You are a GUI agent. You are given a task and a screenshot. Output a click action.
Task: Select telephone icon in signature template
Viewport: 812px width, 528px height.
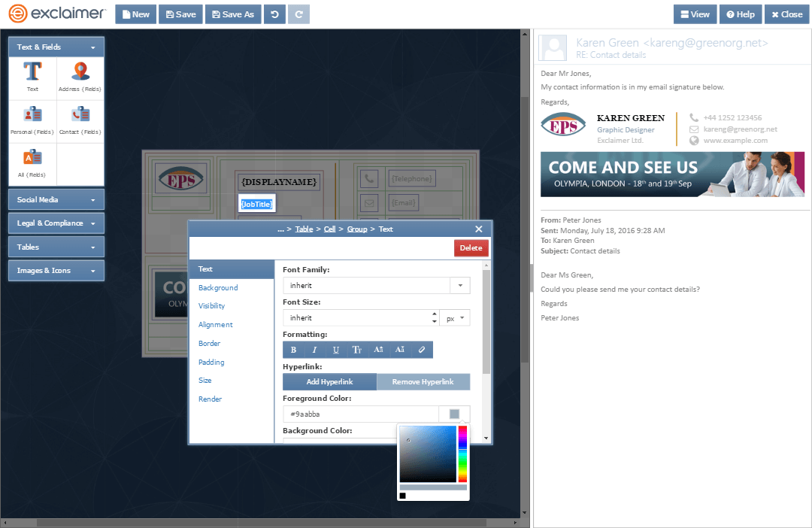pos(368,179)
